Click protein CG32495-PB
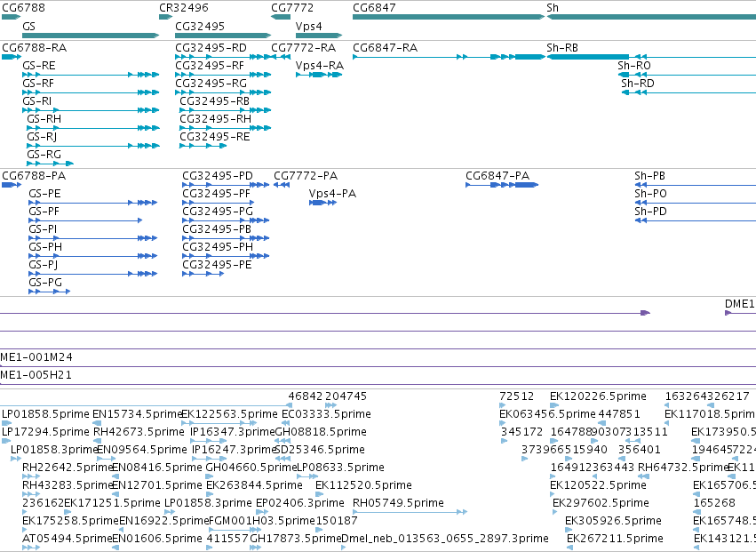Viewport: 756px width, 552px height. pyautogui.click(x=217, y=229)
